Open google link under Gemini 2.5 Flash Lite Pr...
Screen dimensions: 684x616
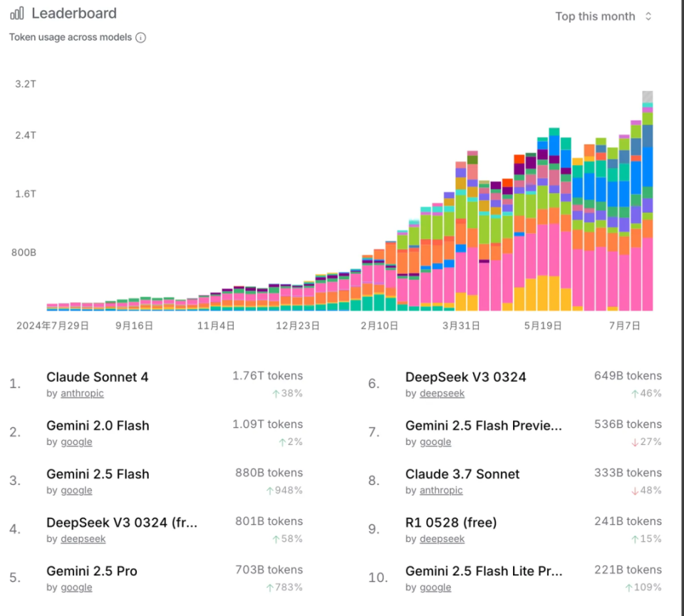point(435,588)
